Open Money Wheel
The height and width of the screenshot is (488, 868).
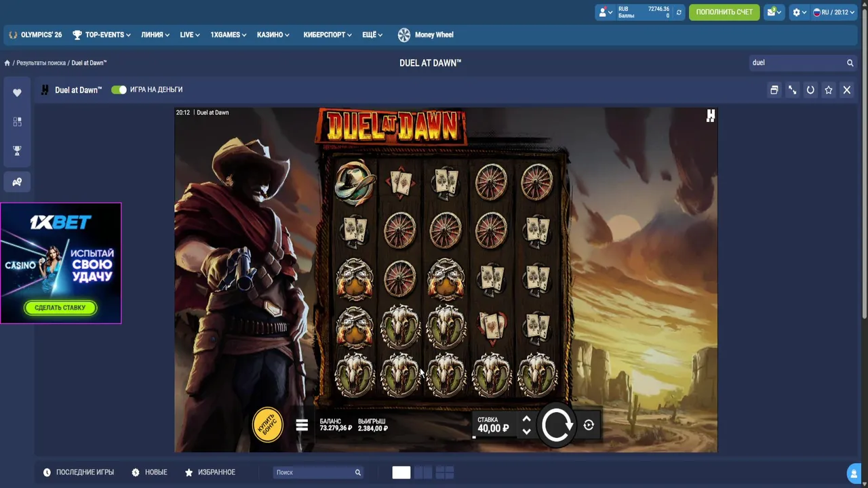click(x=425, y=35)
